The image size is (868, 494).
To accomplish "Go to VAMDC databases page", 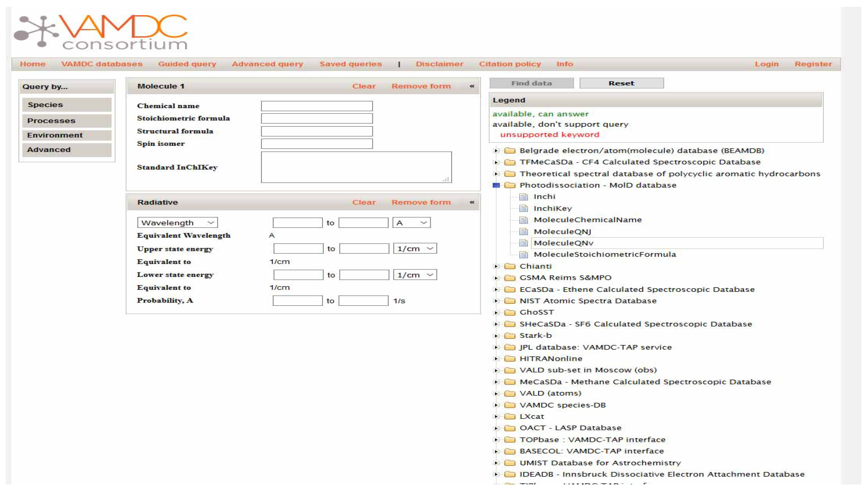I will (x=102, y=64).
